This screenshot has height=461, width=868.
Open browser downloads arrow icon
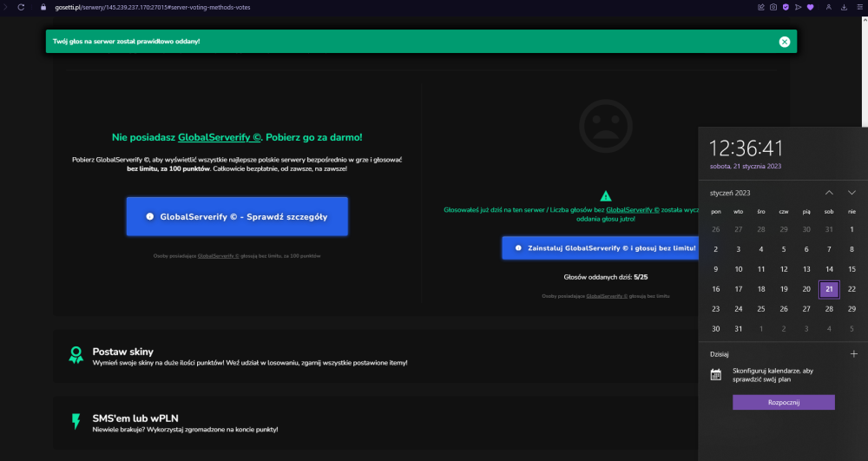tap(845, 7)
